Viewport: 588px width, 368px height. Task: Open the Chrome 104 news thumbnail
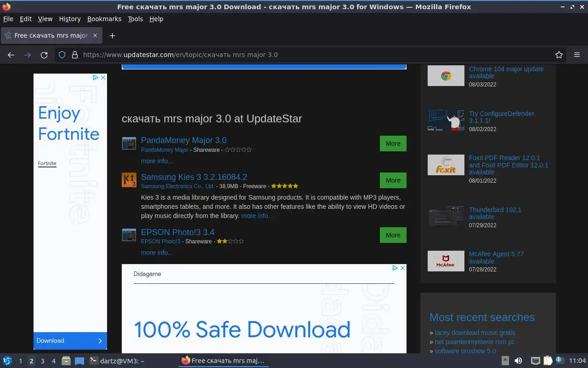[x=446, y=76]
